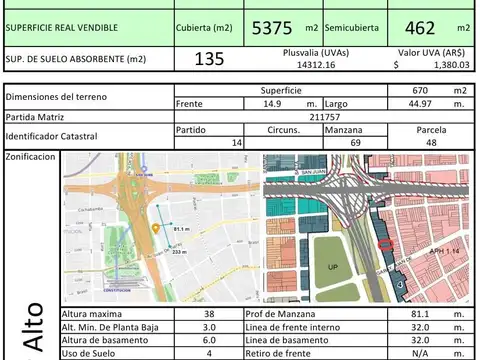Select the Retiro de frente N/A value
Viewport: 480px width, 360px height.
(x=420, y=353)
